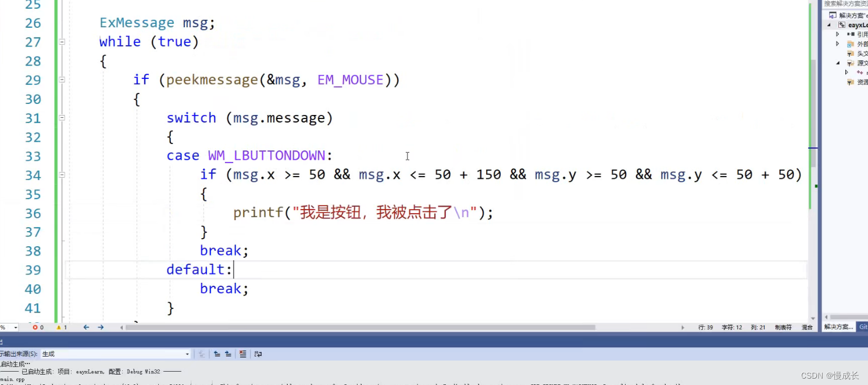
Task: Collapse the 源文件 source files folder
Action: (x=838, y=63)
